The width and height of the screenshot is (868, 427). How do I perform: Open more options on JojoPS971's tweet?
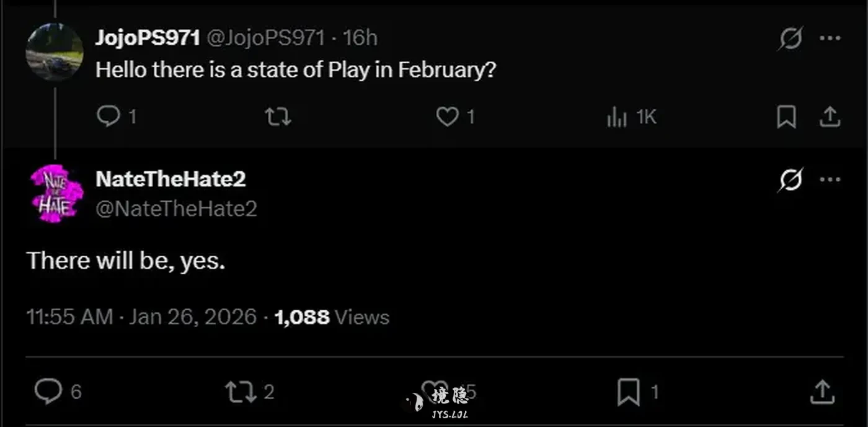(830, 38)
